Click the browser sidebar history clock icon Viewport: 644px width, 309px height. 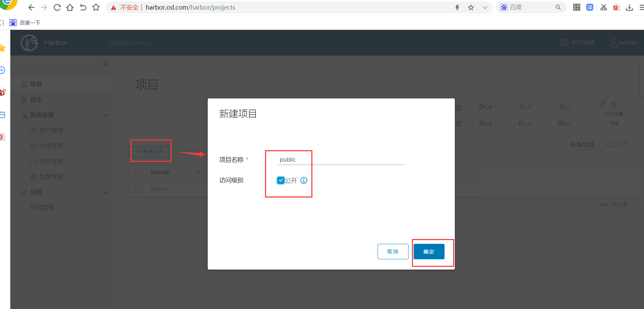(2, 70)
